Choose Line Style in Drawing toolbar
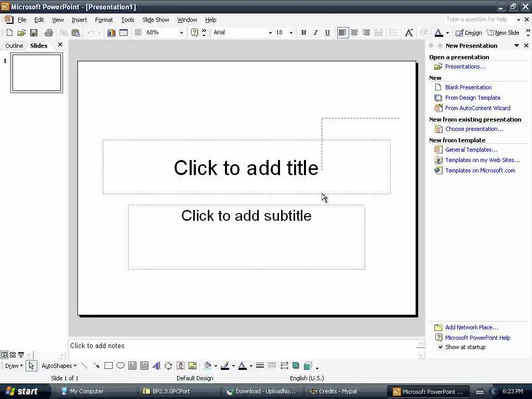This screenshot has width=532, height=399. pos(260,366)
